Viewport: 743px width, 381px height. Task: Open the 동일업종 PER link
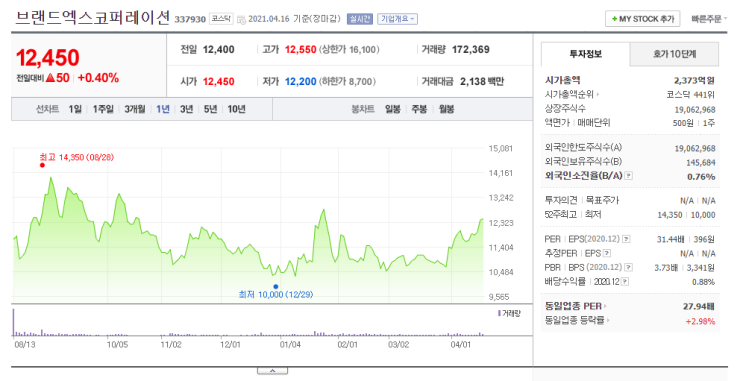click(575, 306)
